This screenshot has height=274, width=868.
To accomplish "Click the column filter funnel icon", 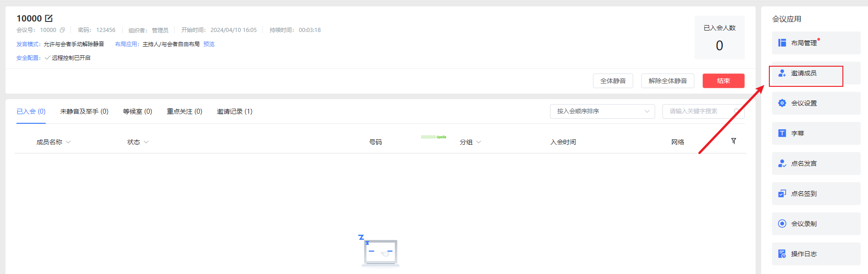I will pos(734,141).
